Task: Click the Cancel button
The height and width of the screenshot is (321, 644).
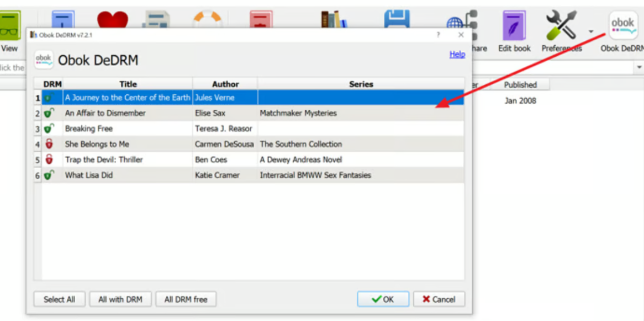Action: (439, 299)
